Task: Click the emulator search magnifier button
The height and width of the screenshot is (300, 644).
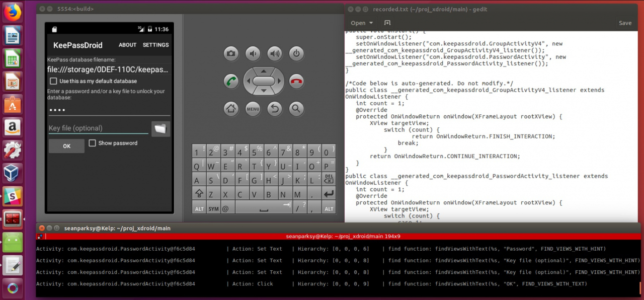Action: point(296,108)
